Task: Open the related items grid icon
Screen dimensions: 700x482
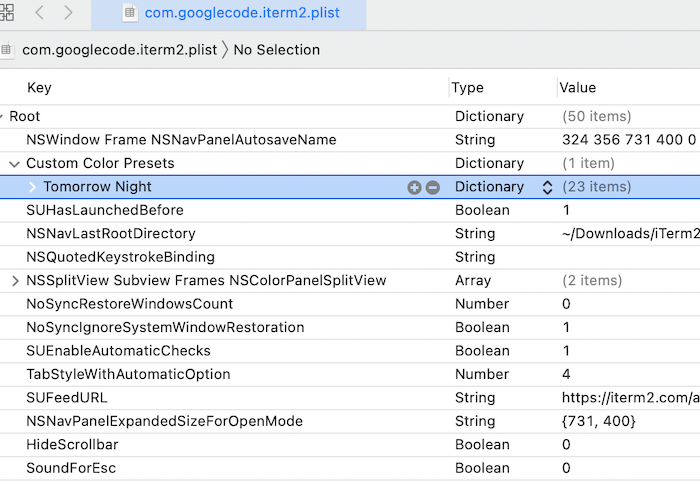Action: (x=6, y=12)
